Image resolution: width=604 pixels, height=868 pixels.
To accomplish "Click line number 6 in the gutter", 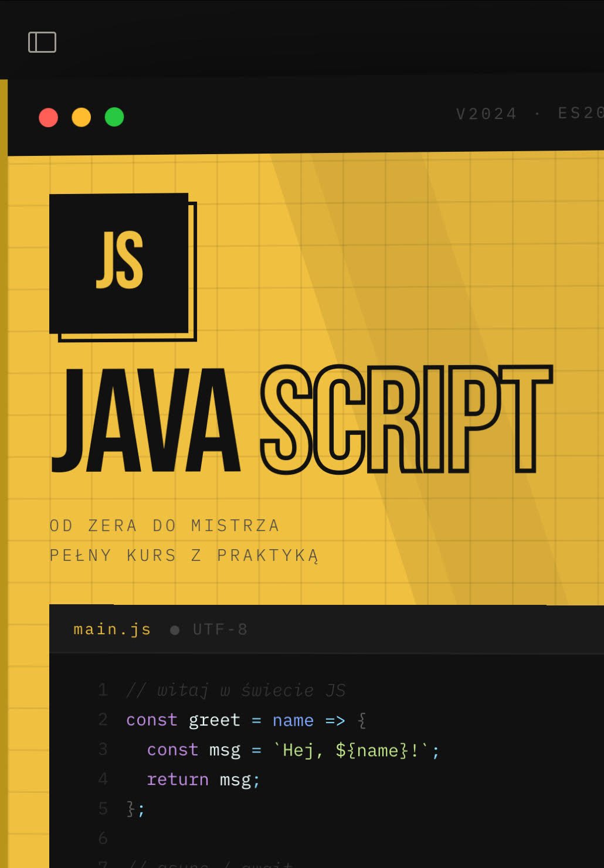I will point(103,838).
